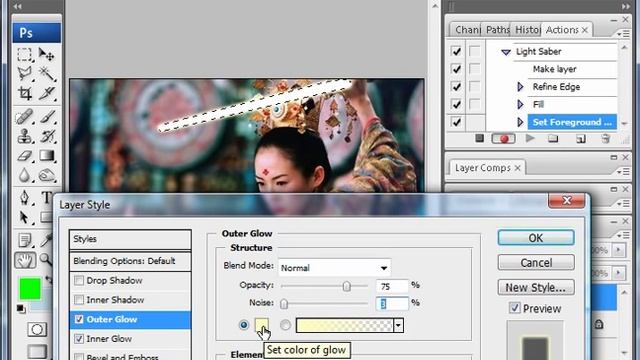Select the Magic Wand tool
Image resolution: width=640 pixels, height=360 pixels.
coord(46,74)
